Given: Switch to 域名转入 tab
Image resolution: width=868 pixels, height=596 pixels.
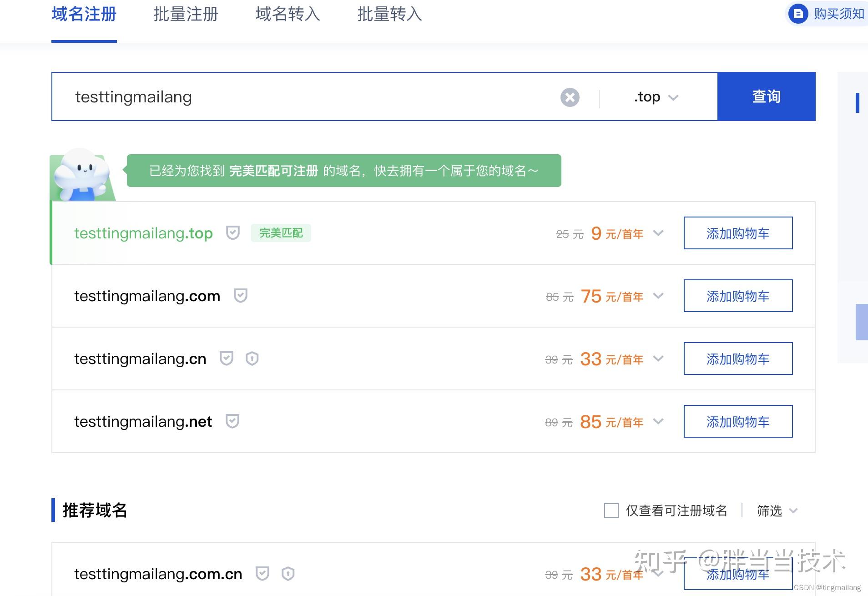Looking at the screenshot, I should 288,15.
